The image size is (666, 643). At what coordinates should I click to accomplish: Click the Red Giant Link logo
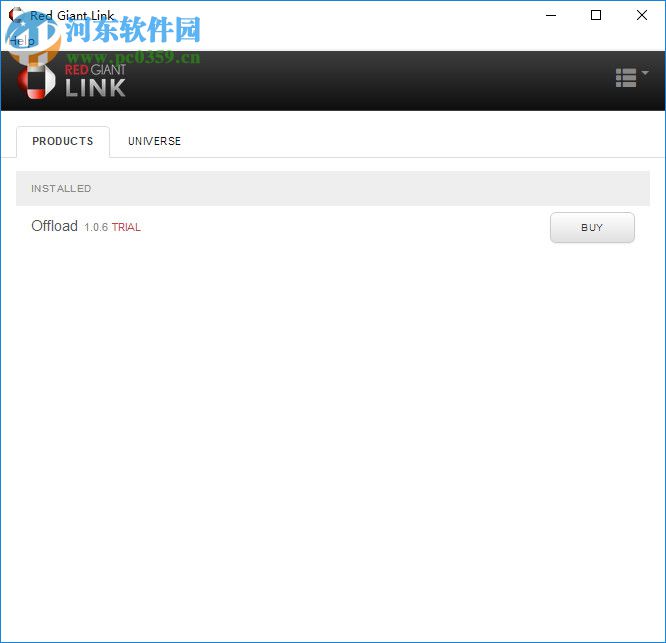click(71, 81)
